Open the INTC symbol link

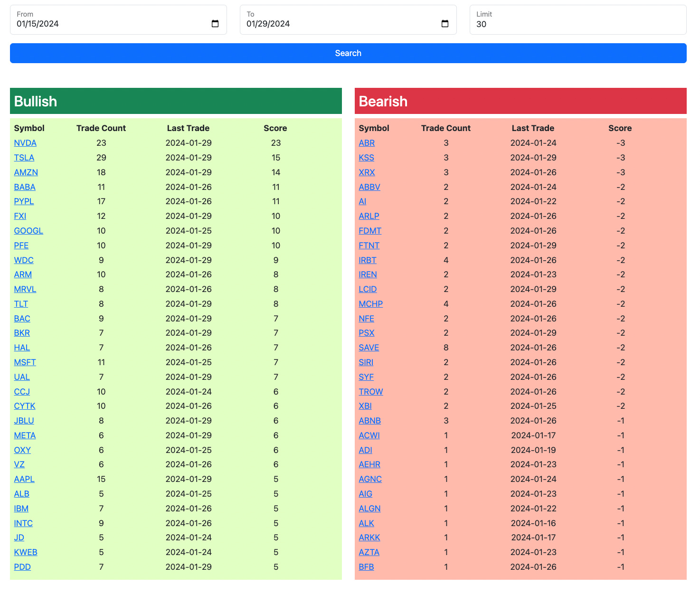[23, 523]
